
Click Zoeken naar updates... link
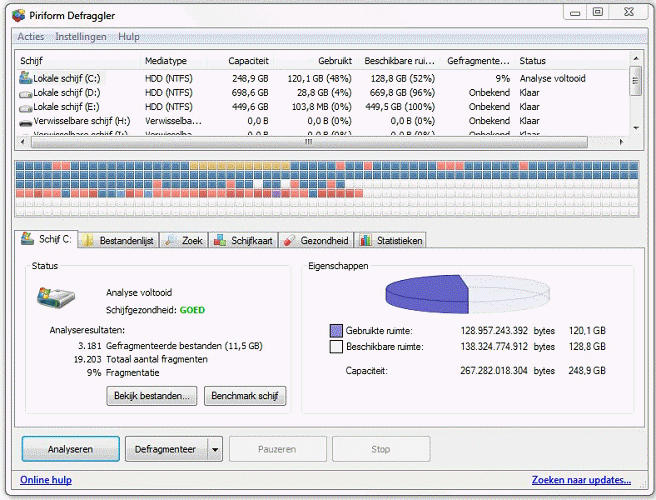[x=581, y=480]
